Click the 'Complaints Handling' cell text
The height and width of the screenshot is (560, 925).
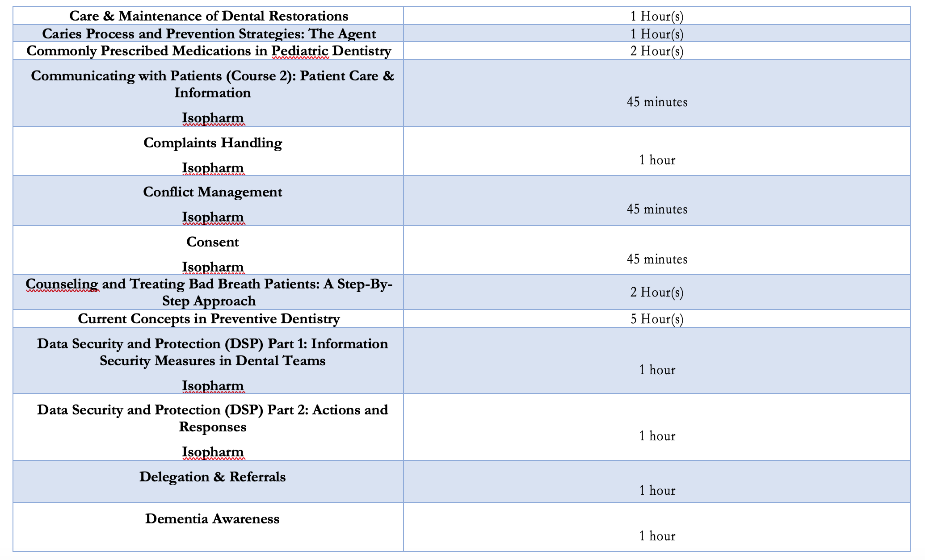coord(213,143)
